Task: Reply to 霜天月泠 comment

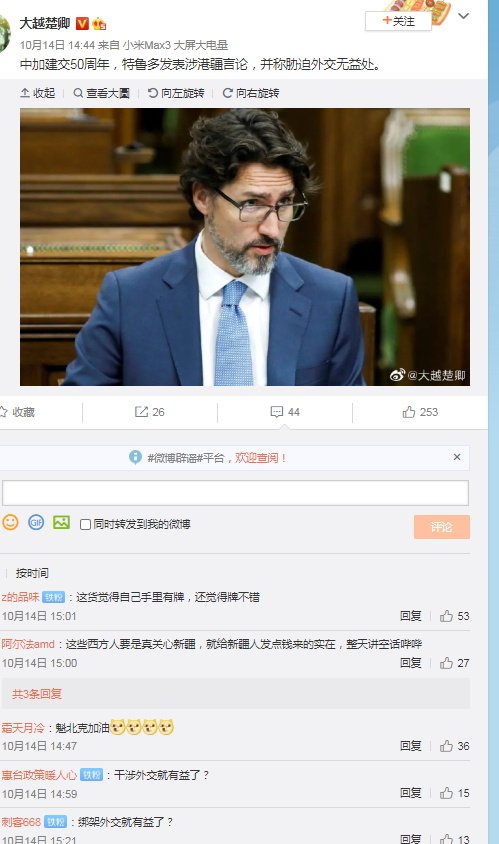Action: pos(410,746)
